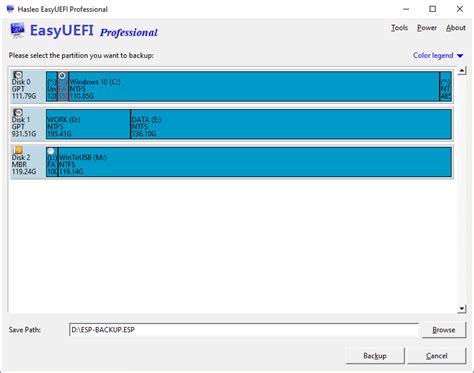Select the unformatted first partition on Disk 0
Screen dimensions: 474x373
pos(52,86)
